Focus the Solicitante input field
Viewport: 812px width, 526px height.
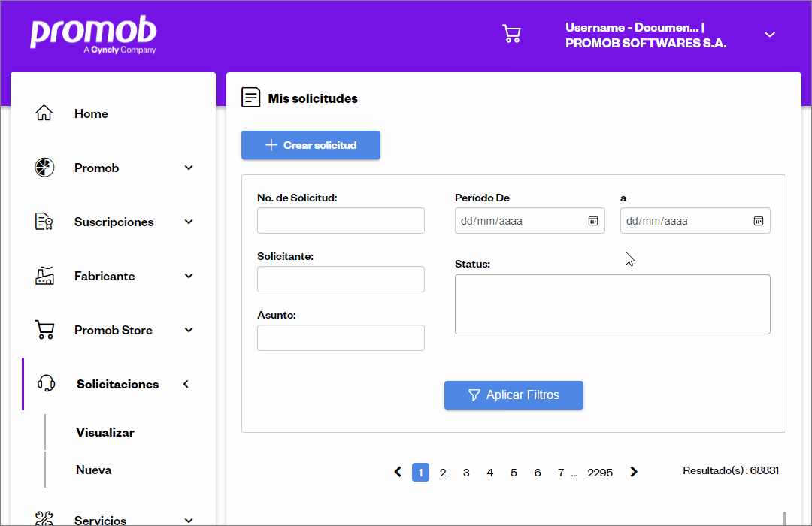(x=341, y=279)
